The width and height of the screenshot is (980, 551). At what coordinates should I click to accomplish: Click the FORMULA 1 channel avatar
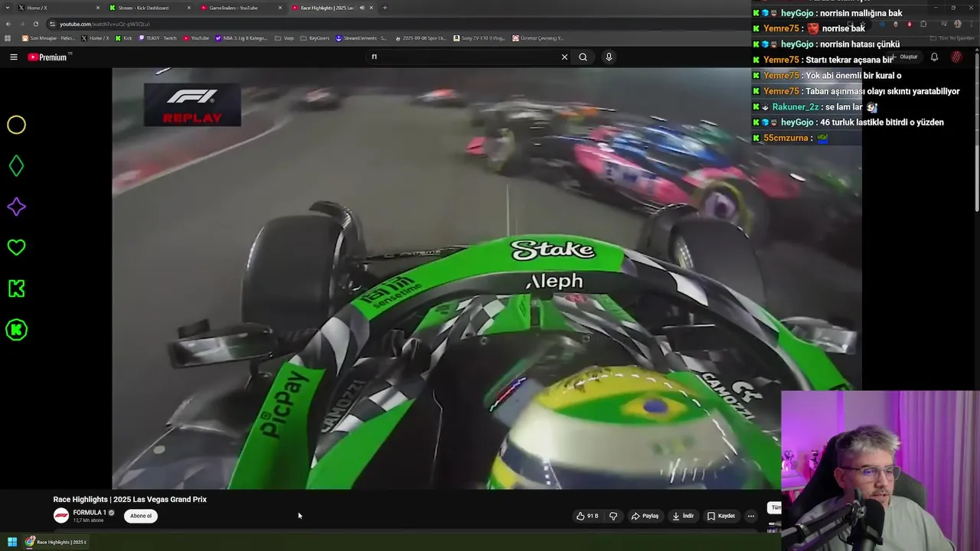coord(61,516)
